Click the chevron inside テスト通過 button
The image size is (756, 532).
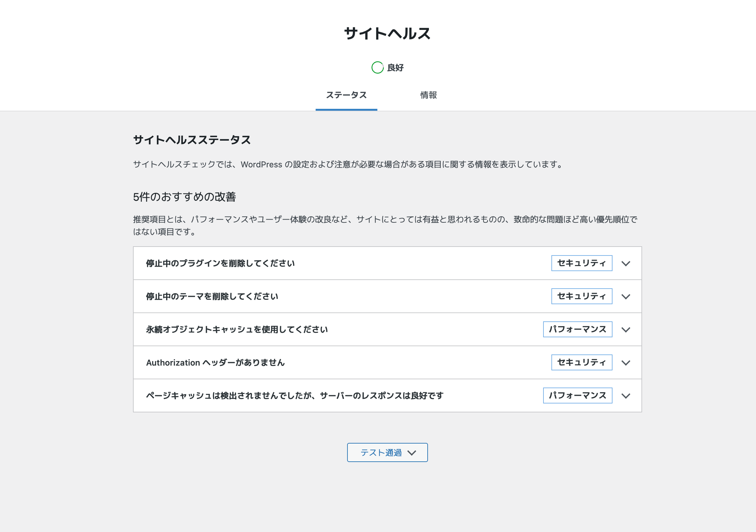coord(412,453)
